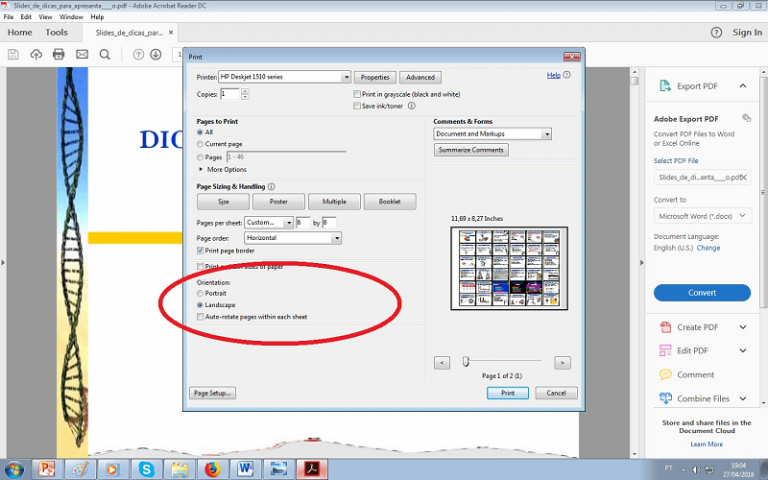Image resolution: width=768 pixels, height=480 pixels.
Task: Open the Printer selection dropdown
Action: tap(346, 77)
